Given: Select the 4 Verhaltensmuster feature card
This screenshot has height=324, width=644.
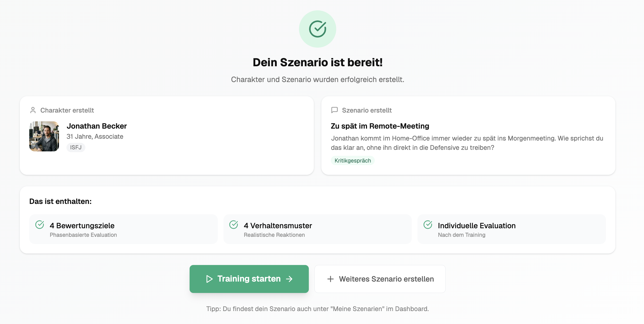Looking at the screenshot, I should point(317,229).
